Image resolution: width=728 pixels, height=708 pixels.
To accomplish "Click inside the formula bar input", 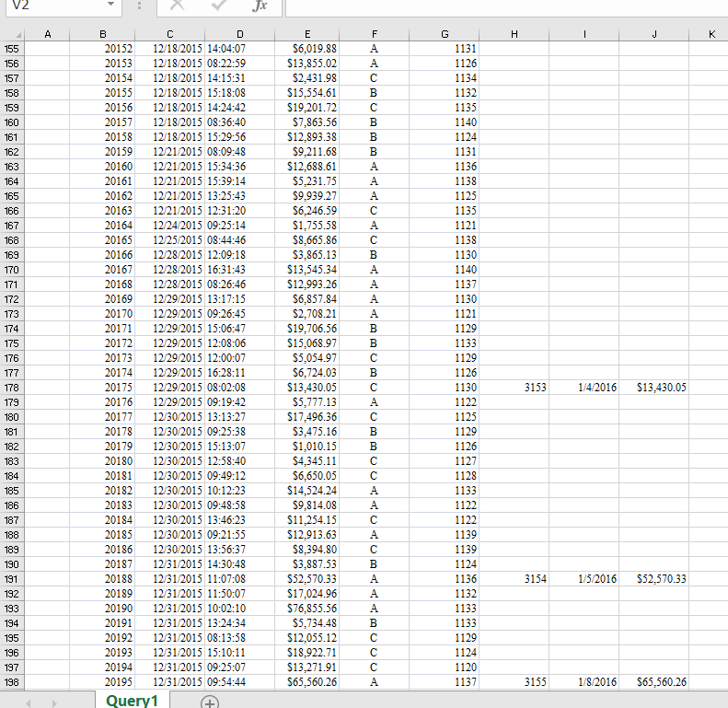I will pos(506,6).
